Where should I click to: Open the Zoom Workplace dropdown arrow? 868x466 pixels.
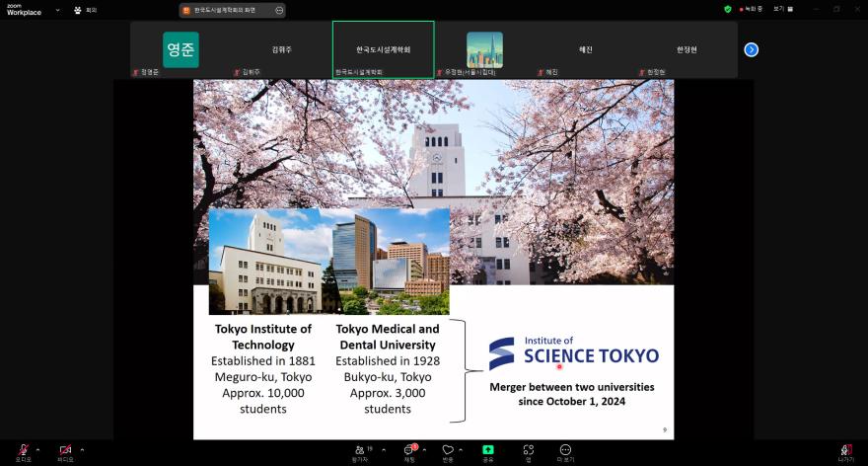tap(57, 10)
